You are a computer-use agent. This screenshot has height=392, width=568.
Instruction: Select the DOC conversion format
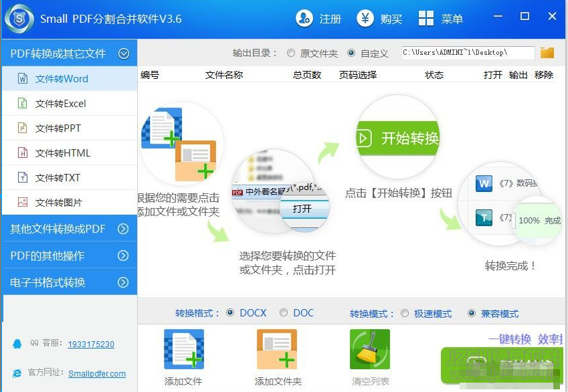284,313
